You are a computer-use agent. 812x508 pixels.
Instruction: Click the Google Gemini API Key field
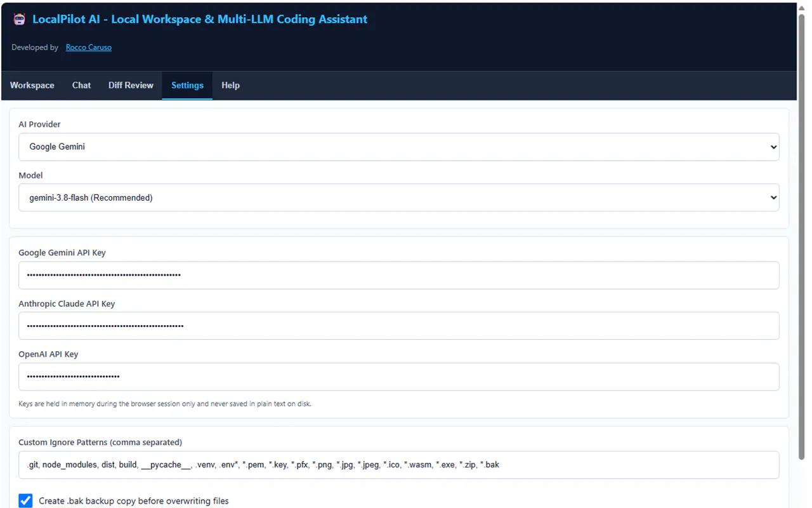click(399, 275)
